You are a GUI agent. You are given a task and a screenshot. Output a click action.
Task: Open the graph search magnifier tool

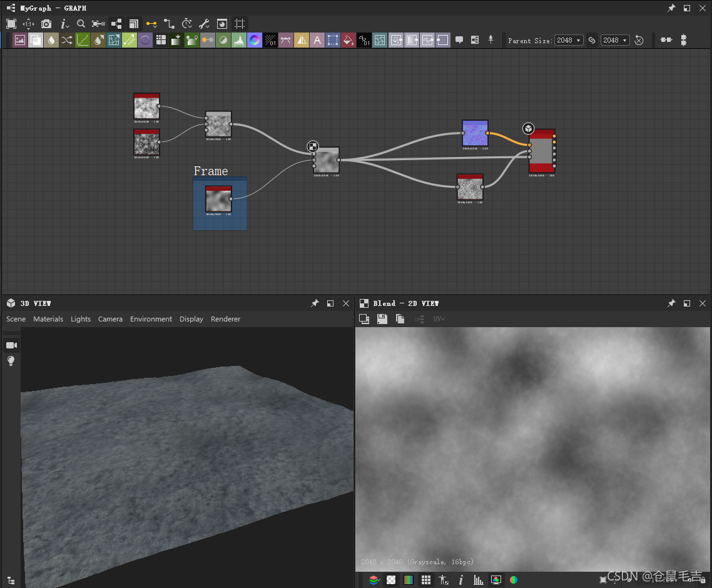pos(81,24)
